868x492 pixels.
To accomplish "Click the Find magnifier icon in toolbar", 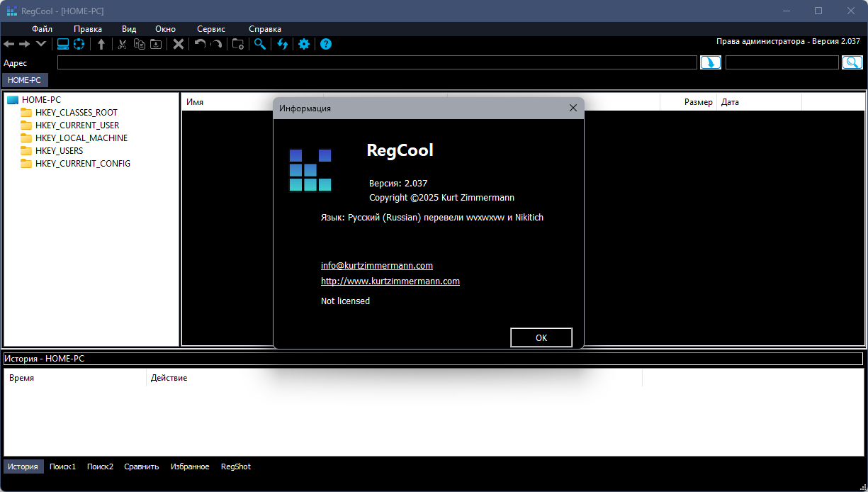I will click(x=260, y=44).
